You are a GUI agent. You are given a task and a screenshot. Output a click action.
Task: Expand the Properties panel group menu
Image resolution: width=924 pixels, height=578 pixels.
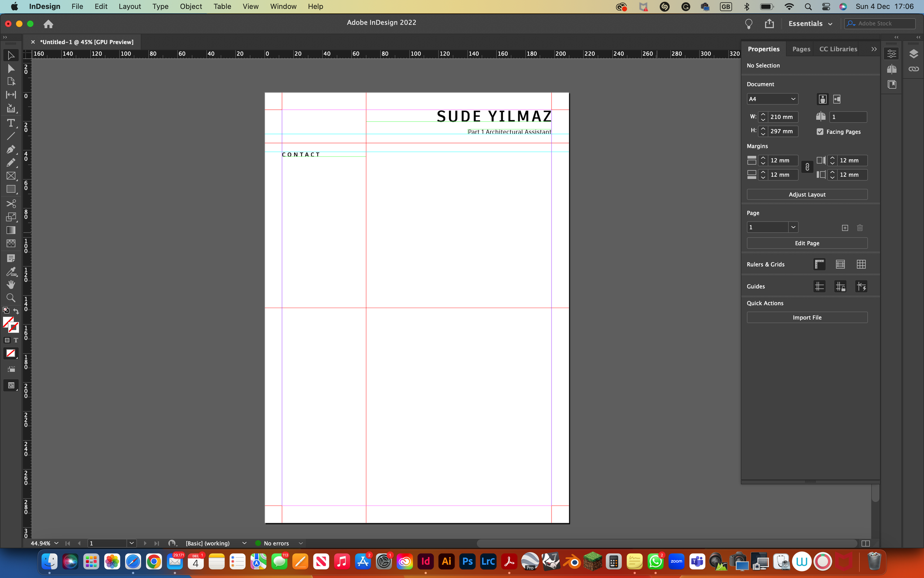[x=874, y=49]
